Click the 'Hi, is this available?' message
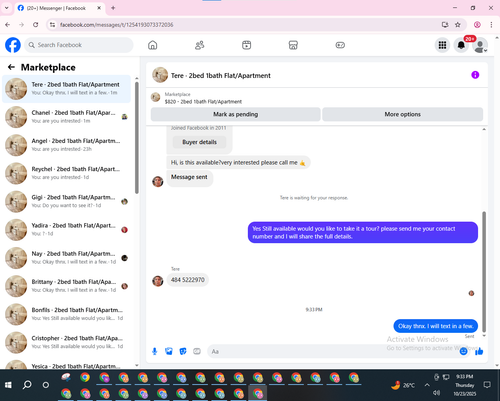Screen dimensions: 500x401 tap(238, 163)
